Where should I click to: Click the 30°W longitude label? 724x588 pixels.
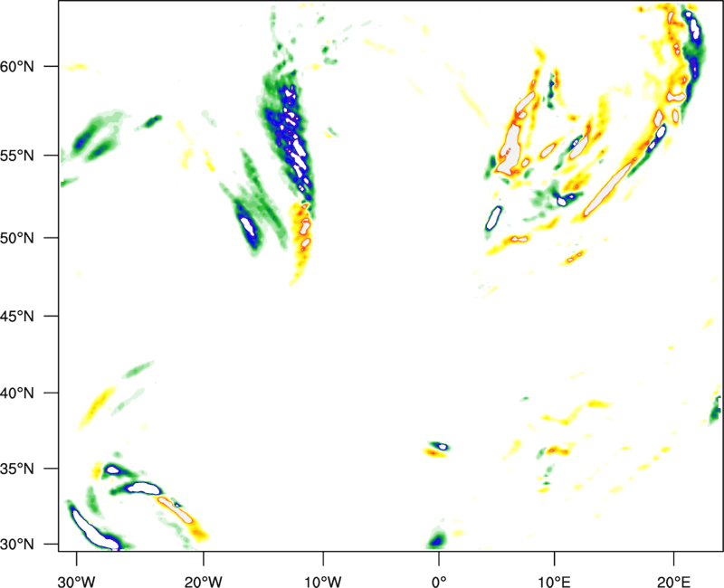point(77,582)
